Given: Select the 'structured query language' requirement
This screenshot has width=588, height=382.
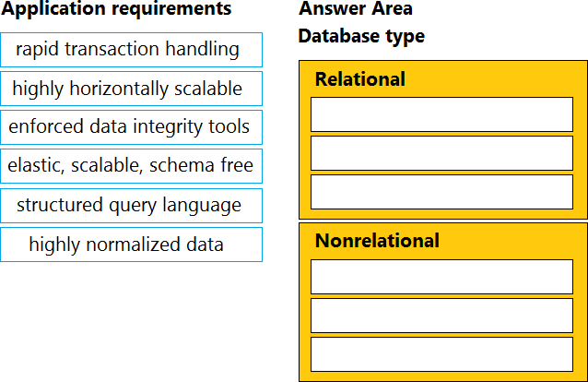Looking at the screenshot, I should (x=131, y=205).
